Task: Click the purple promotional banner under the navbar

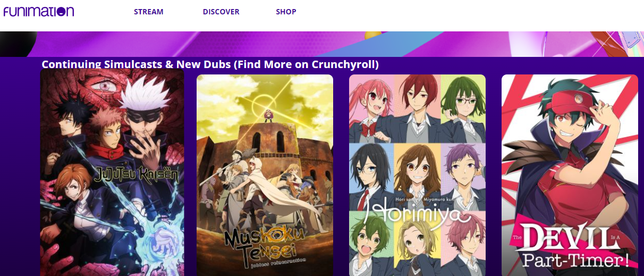Action: click(x=322, y=44)
